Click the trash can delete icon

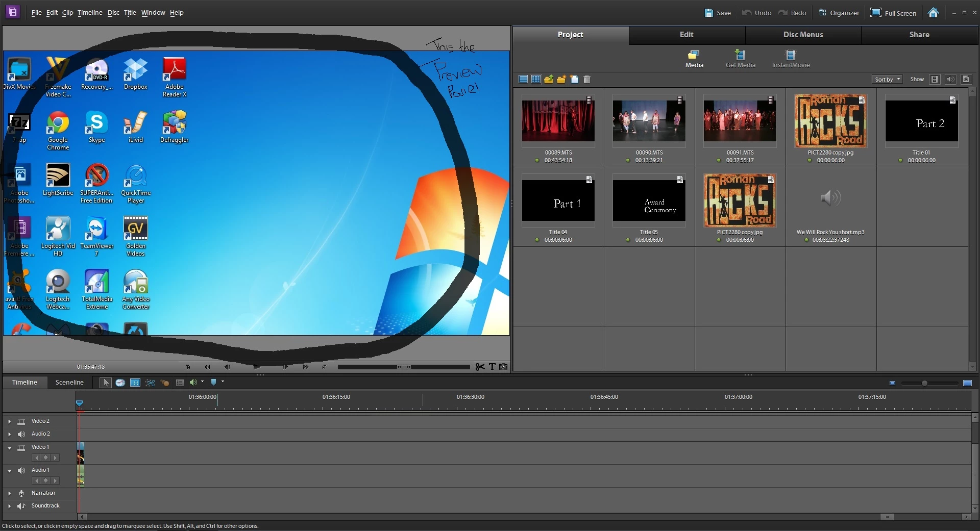tap(587, 79)
